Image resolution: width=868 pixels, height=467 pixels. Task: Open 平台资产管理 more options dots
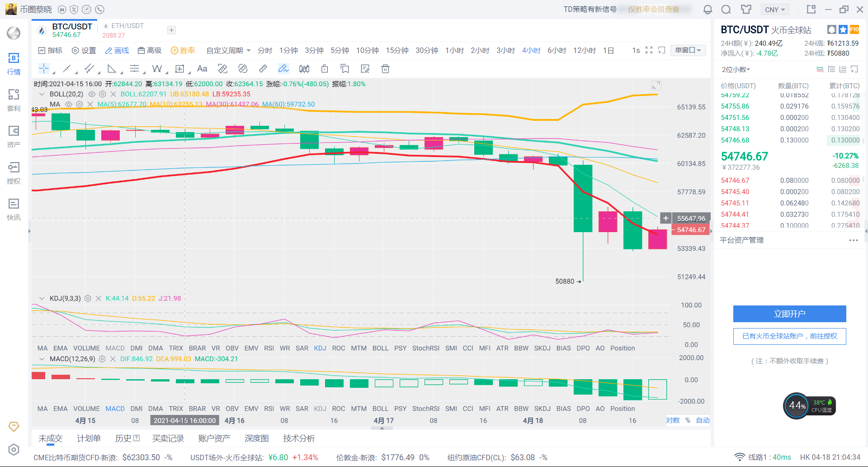[x=853, y=240]
